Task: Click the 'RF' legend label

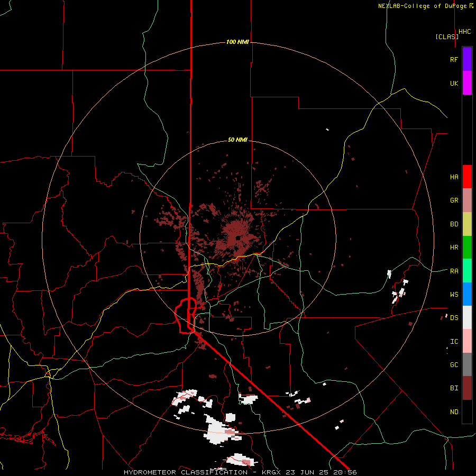Action: tap(454, 60)
